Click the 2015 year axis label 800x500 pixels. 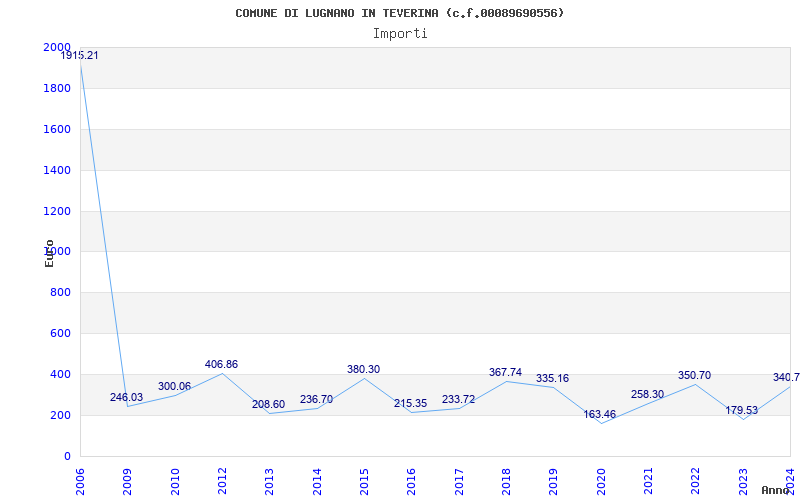(x=364, y=482)
